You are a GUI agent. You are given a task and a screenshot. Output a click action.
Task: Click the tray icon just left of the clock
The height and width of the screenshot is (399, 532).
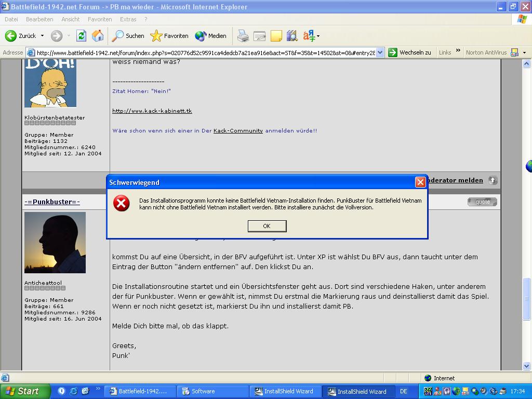[503, 391]
